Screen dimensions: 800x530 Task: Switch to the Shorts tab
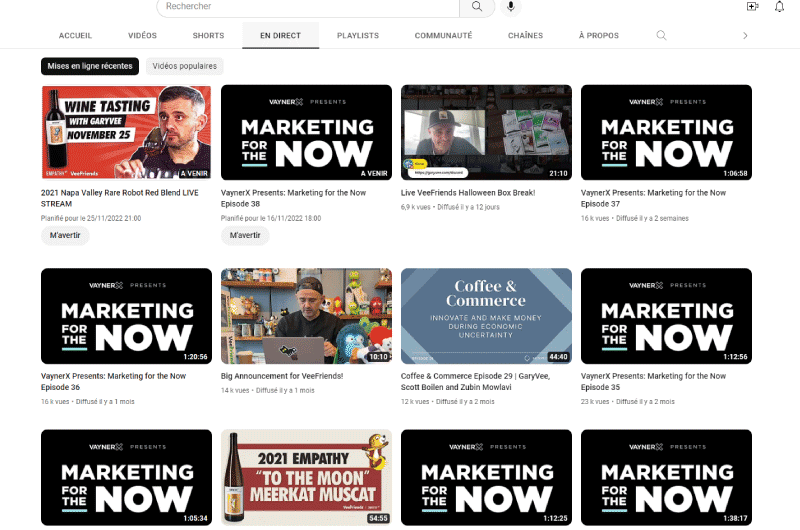coord(208,36)
